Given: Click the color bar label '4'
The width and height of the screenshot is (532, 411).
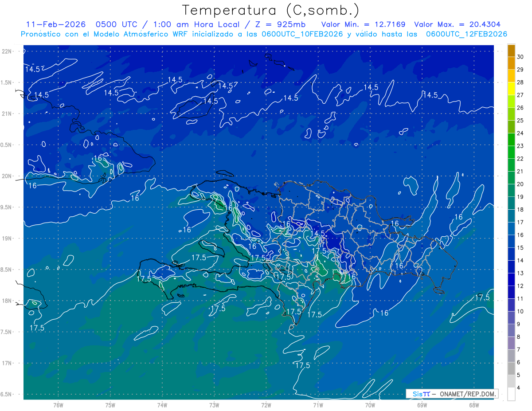Looking at the screenshot, I should click(519, 388).
